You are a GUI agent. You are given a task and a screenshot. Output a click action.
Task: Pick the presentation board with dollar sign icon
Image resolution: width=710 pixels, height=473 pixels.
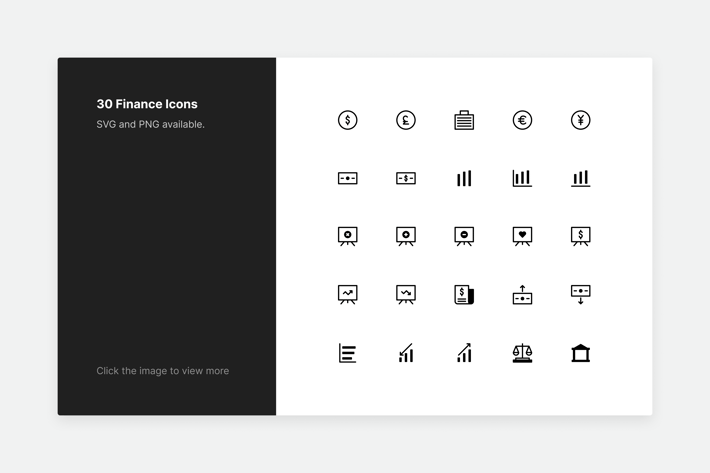580,236
